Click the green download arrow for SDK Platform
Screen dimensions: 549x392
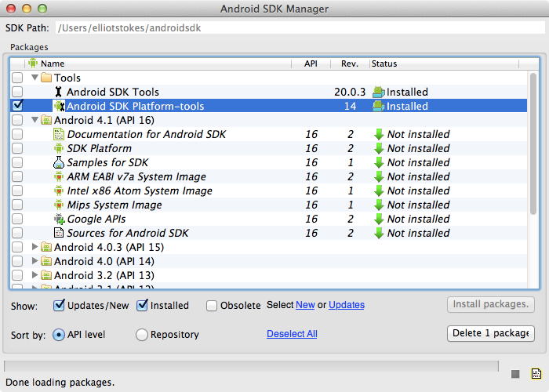click(379, 148)
